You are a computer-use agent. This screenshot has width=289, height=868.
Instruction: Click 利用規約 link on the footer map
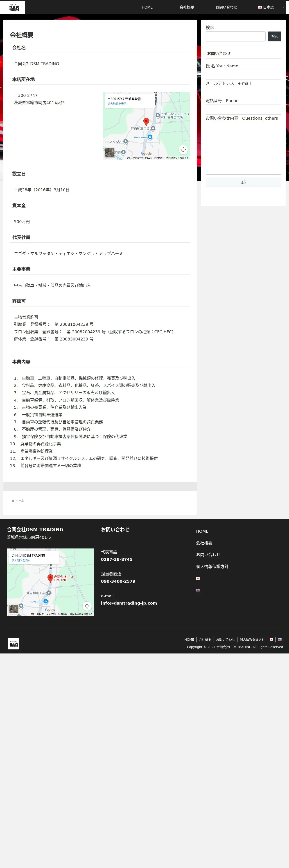pyautogui.click(x=63, y=614)
